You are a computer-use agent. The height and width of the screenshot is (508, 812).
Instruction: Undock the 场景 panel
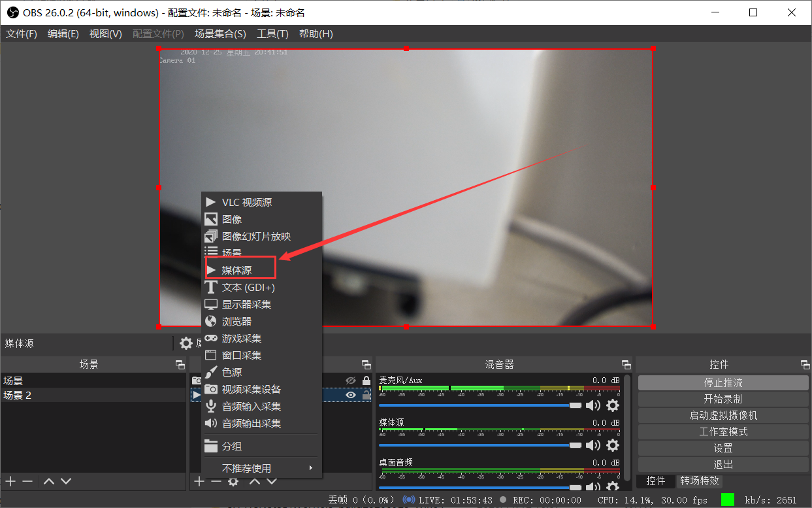click(x=180, y=365)
